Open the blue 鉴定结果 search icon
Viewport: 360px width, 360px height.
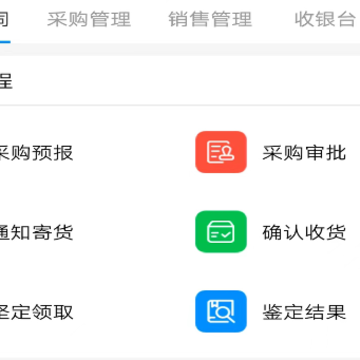pyautogui.click(x=221, y=311)
